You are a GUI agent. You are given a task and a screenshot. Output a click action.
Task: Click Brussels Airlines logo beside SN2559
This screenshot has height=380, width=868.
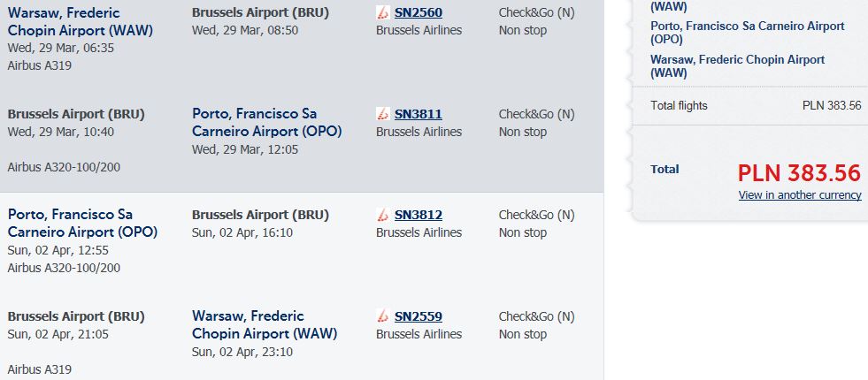click(382, 316)
